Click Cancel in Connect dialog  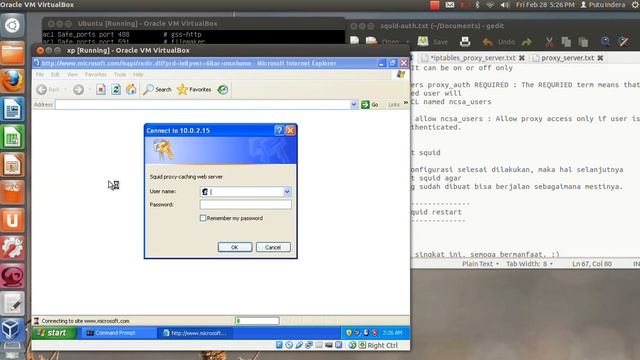(x=273, y=247)
